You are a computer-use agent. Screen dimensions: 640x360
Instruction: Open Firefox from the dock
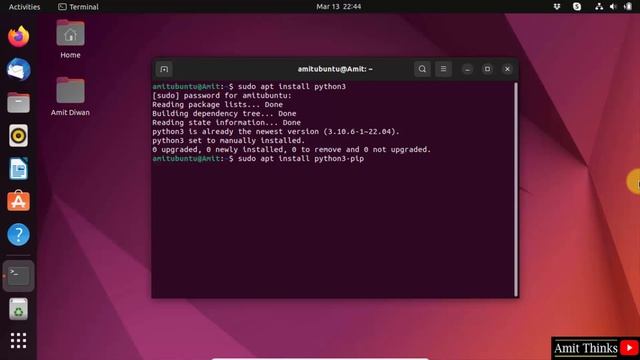(x=18, y=37)
